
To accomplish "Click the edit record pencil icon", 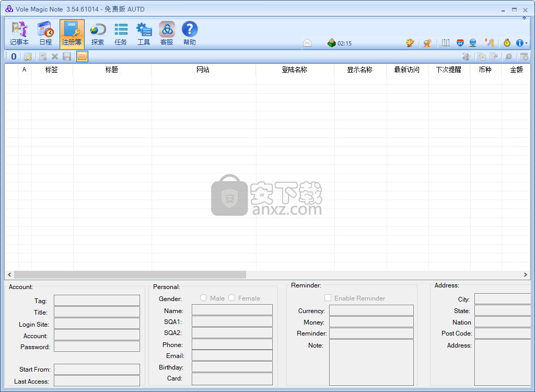I will click(x=28, y=56).
